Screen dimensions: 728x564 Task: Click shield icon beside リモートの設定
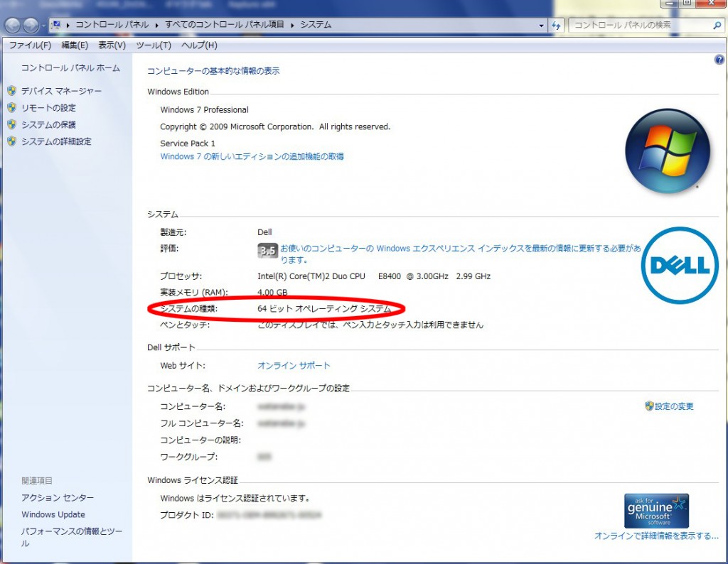coord(12,107)
